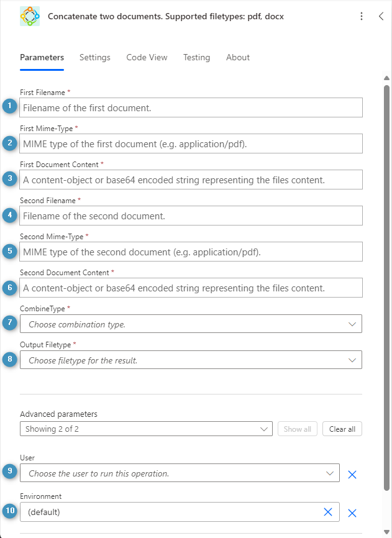The width and height of the screenshot is (392, 538).
Task: Click the 'Output Filetype' field label
Action: coord(45,345)
